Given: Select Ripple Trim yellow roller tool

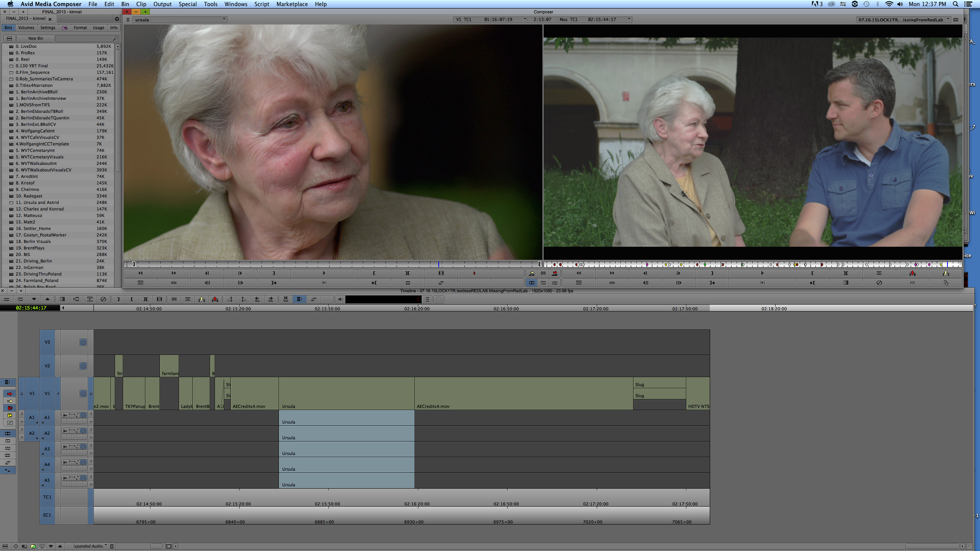Looking at the screenshot, I should pos(10,415).
